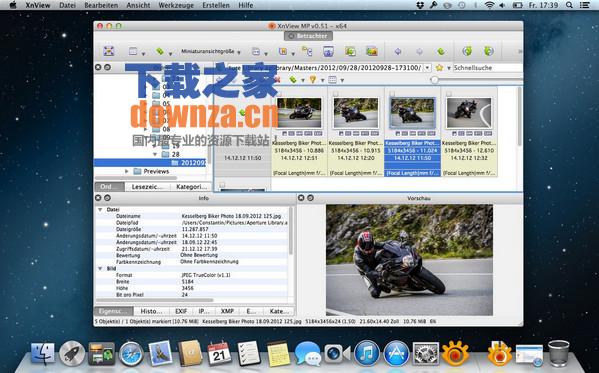Open the path history dropdown arrow
Image resolution: width=599 pixels, height=373 pixels.
[x=427, y=68]
